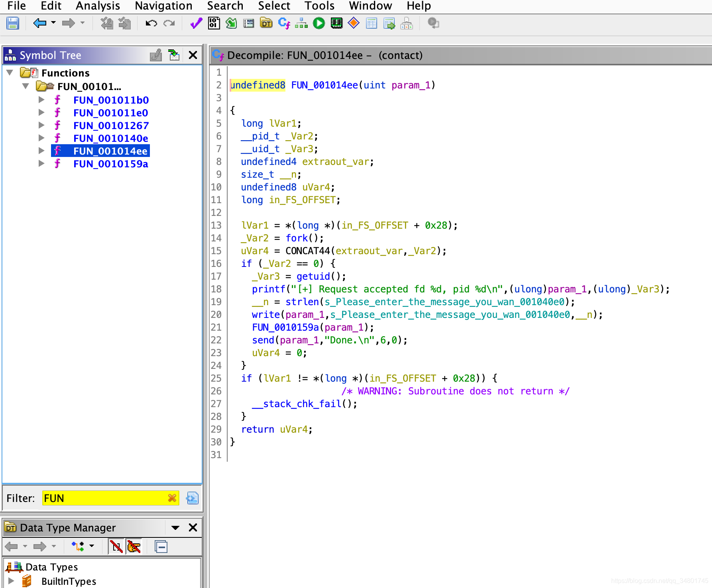Collapse the Functions tree node
Viewport: 712px width, 588px height.
point(10,73)
